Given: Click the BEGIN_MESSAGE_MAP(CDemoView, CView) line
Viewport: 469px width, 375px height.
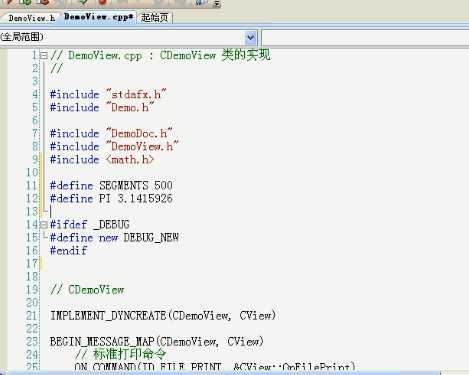Looking at the screenshot, I should pyautogui.click(x=157, y=342).
